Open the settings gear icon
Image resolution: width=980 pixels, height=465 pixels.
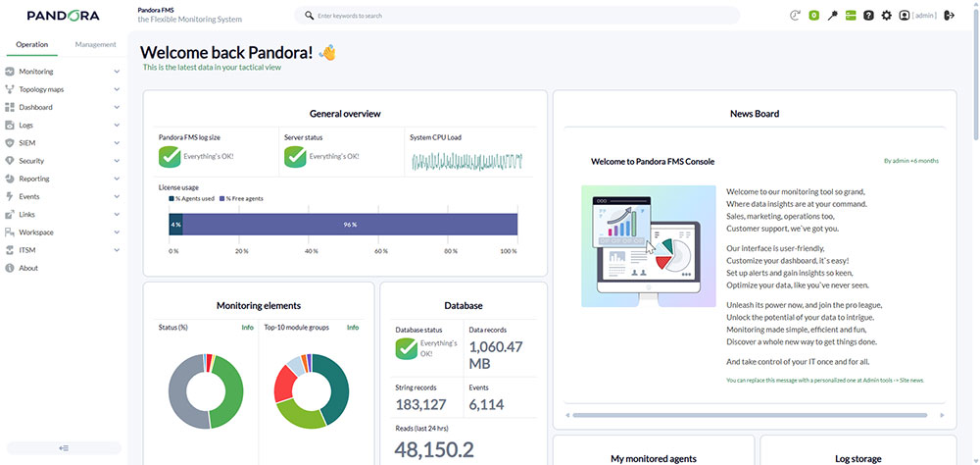886,16
